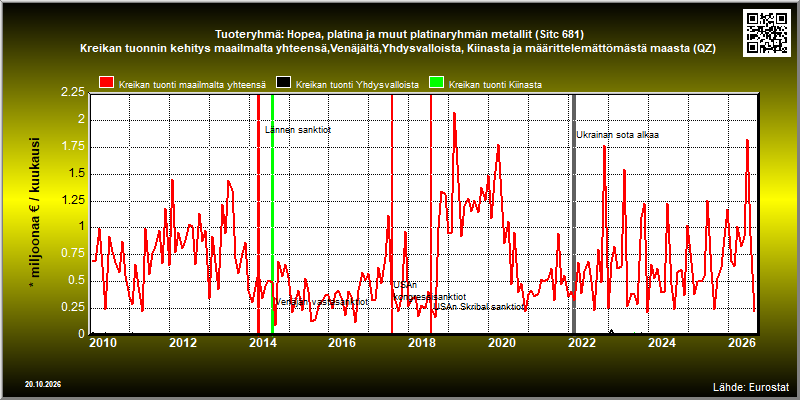Click the gray vertical Ukraine war marker line
800x400 pixels.
point(573,214)
